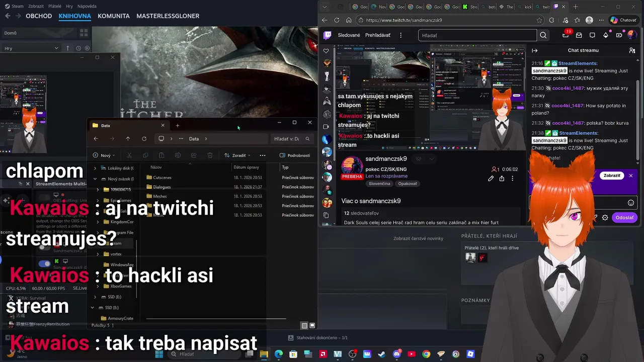Open the Twitch mail envelope icon
The height and width of the screenshot is (362, 644).
tap(579, 35)
